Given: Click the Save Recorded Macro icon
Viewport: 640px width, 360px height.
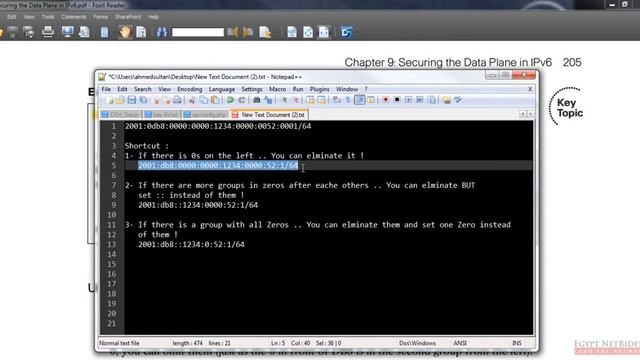Looking at the screenshot, I should [432, 100].
